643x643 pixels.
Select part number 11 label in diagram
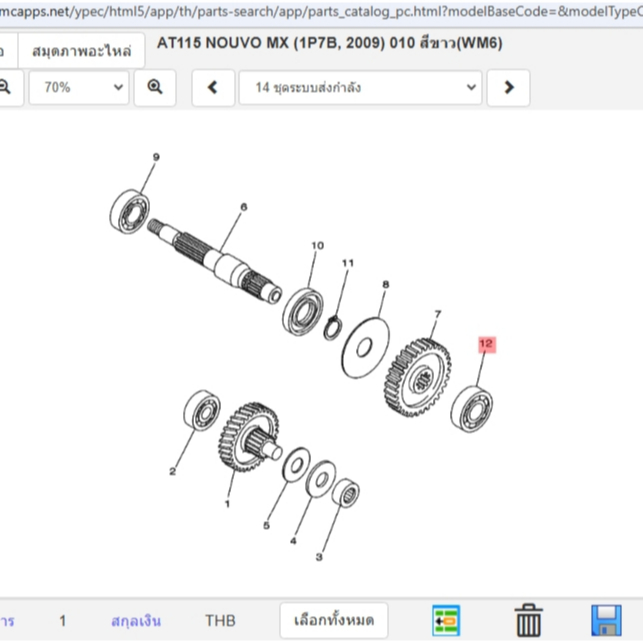[x=348, y=263]
